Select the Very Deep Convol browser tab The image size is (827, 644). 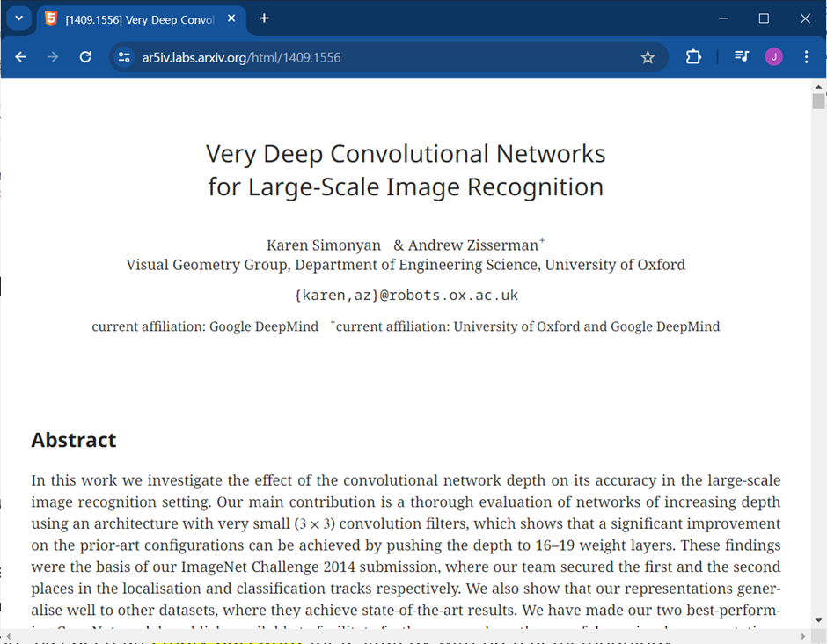point(141,19)
